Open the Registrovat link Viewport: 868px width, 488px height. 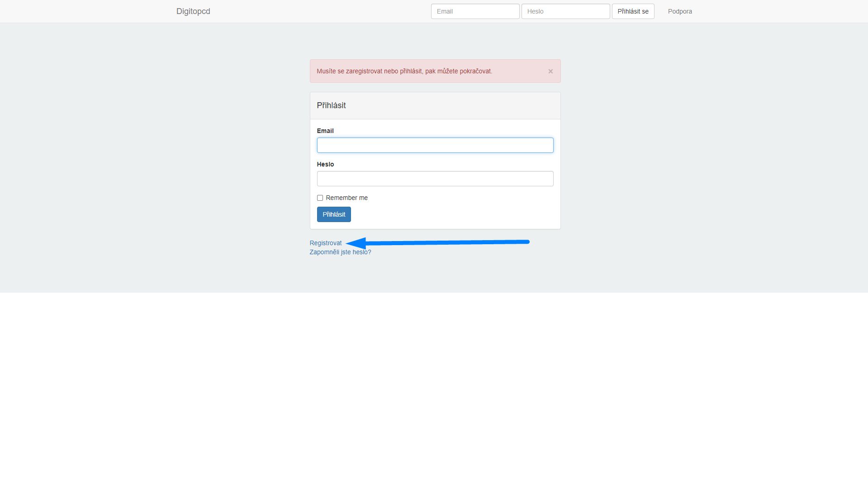tap(326, 243)
